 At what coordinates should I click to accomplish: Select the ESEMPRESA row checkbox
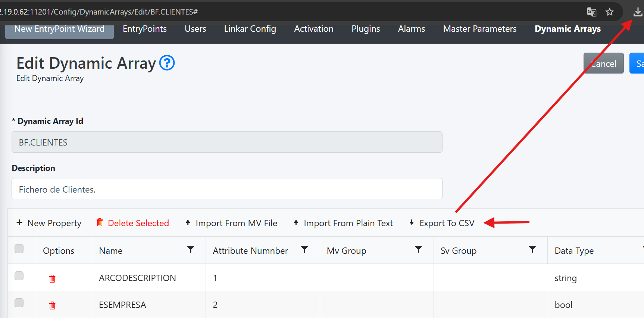point(19,303)
